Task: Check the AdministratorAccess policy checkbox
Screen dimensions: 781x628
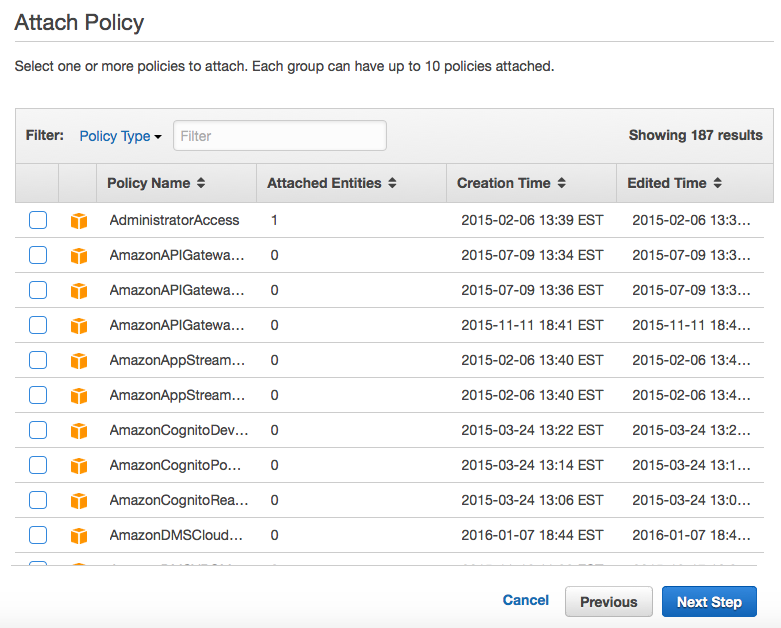Action: pos(38,220)
